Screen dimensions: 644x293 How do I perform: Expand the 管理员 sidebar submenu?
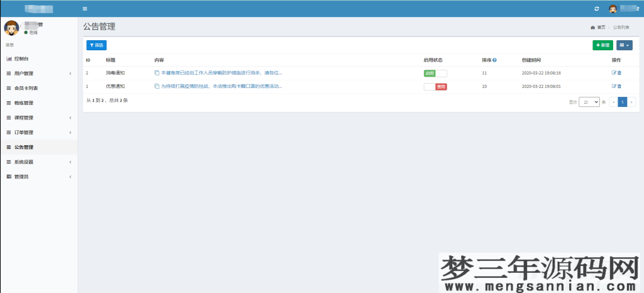[38, 177]
